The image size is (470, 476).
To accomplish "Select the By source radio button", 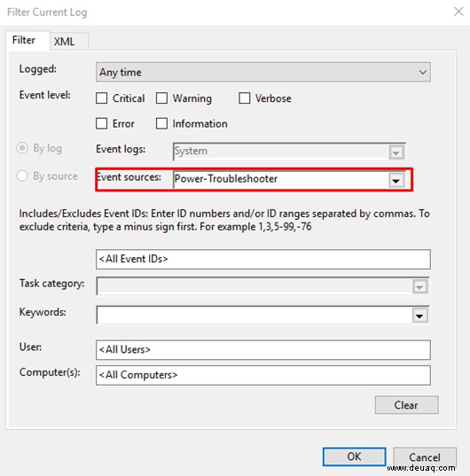I will 22,176.
